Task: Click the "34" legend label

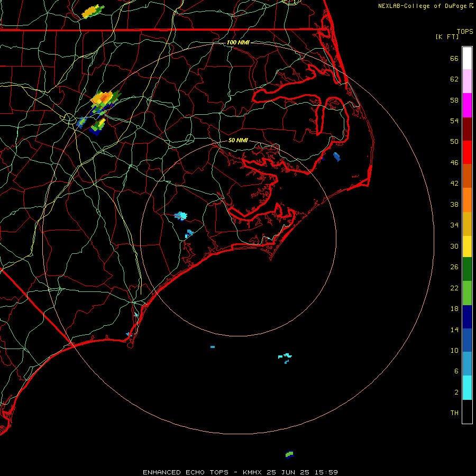Action: (x=454, y=225)
